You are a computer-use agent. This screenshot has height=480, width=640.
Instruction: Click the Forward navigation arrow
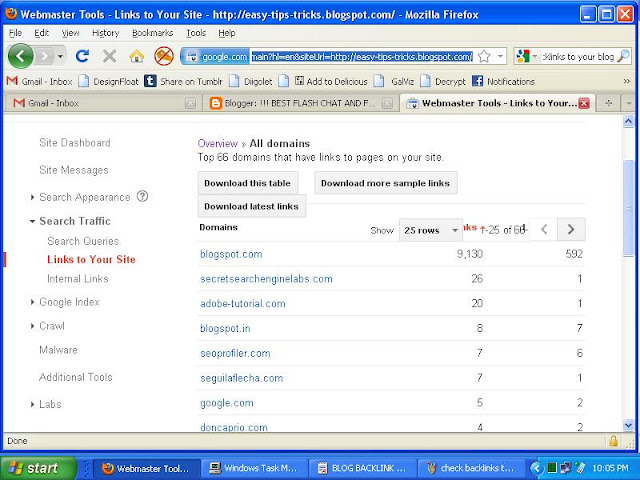[45, 56]
